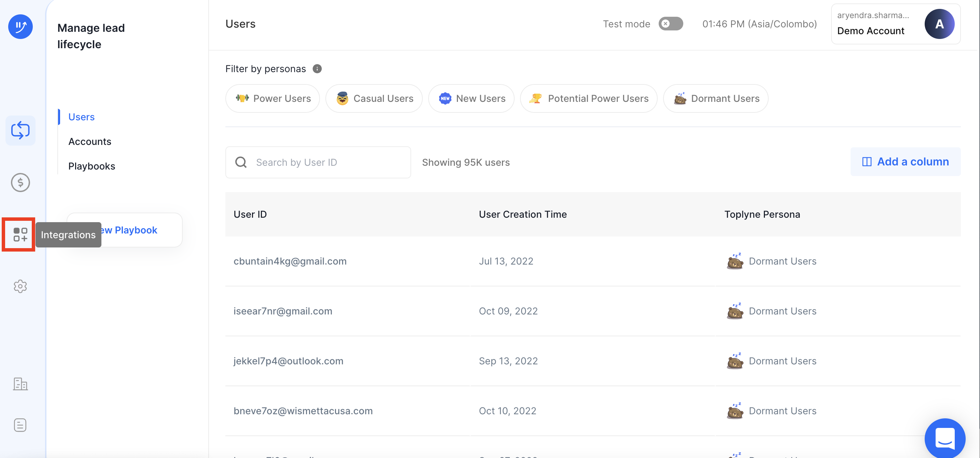Select the Casual Users persona chip
The width and height of the screenshot is (980, 458).
[x=374, y=98]
